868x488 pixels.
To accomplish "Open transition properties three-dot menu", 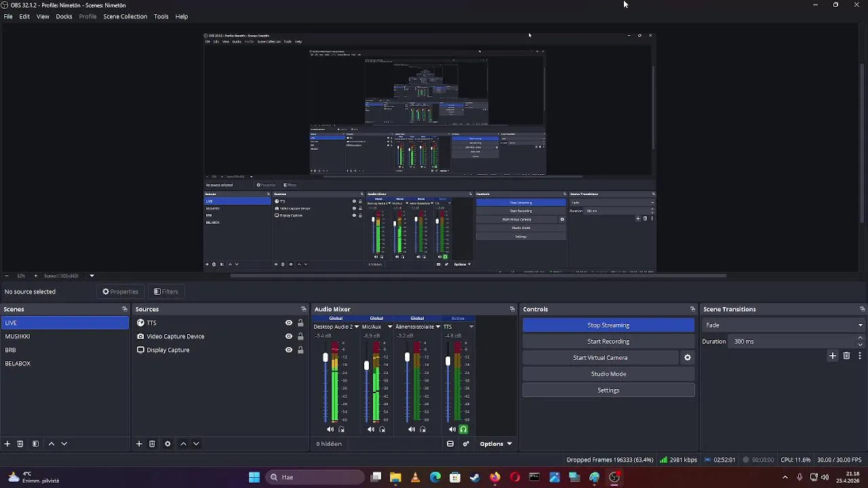I will [860, 356].
